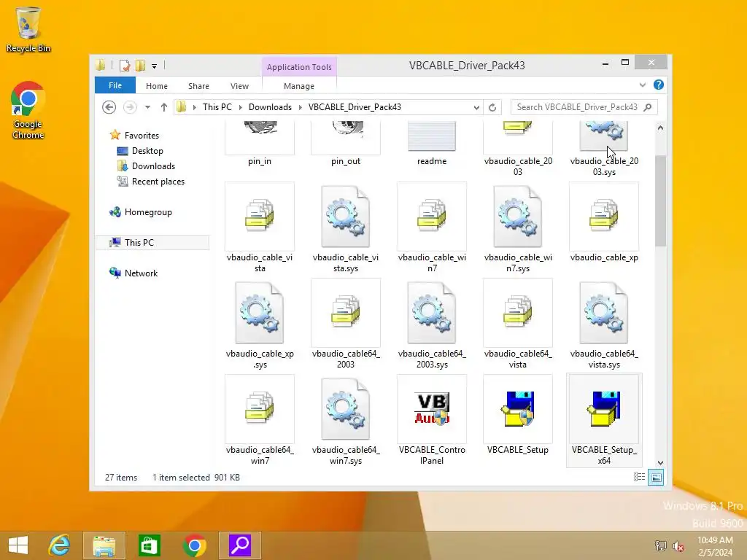Click the Application Tools contextual tab header

(299, 67)
